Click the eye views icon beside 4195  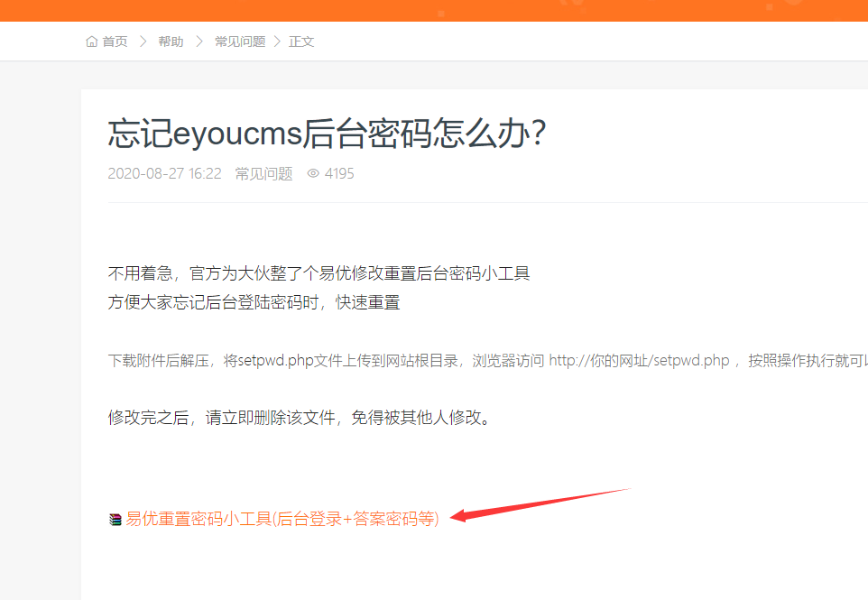point(313,173)
